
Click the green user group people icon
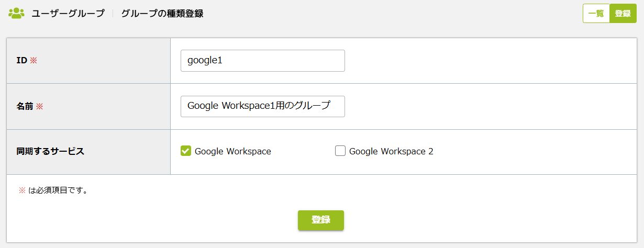[17, 14]
